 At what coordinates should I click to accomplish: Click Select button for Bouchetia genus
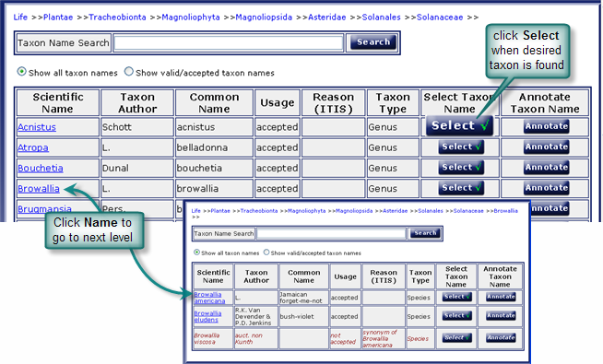pos(461,168)
